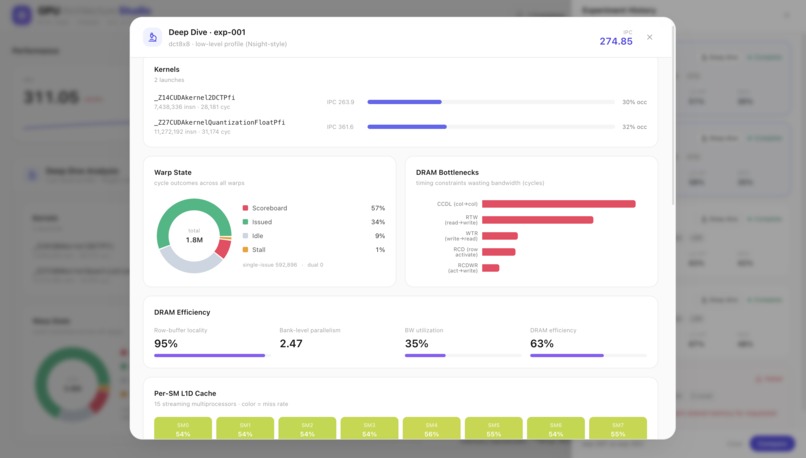Viewport: 806px width, 458px height.
Task: Click the microscope icon beside Deep Dive title
Action: 153,37
